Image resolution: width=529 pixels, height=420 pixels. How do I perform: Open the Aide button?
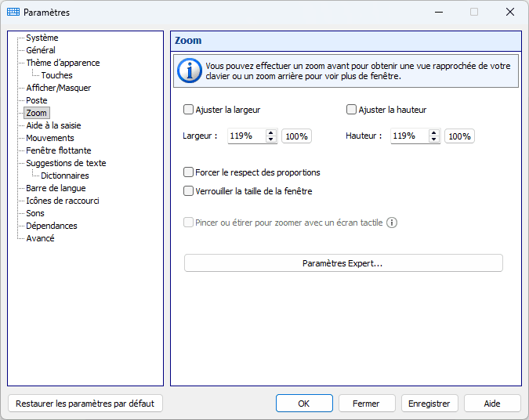492,404
